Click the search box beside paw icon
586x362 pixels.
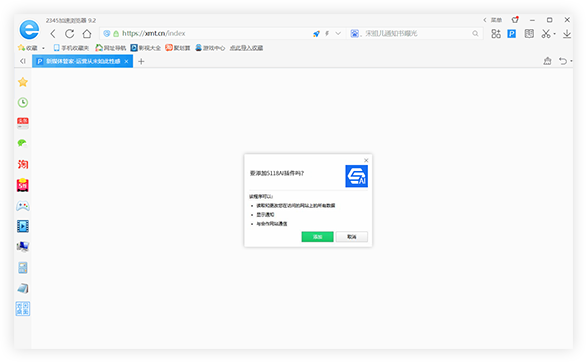tap(415, 34)
